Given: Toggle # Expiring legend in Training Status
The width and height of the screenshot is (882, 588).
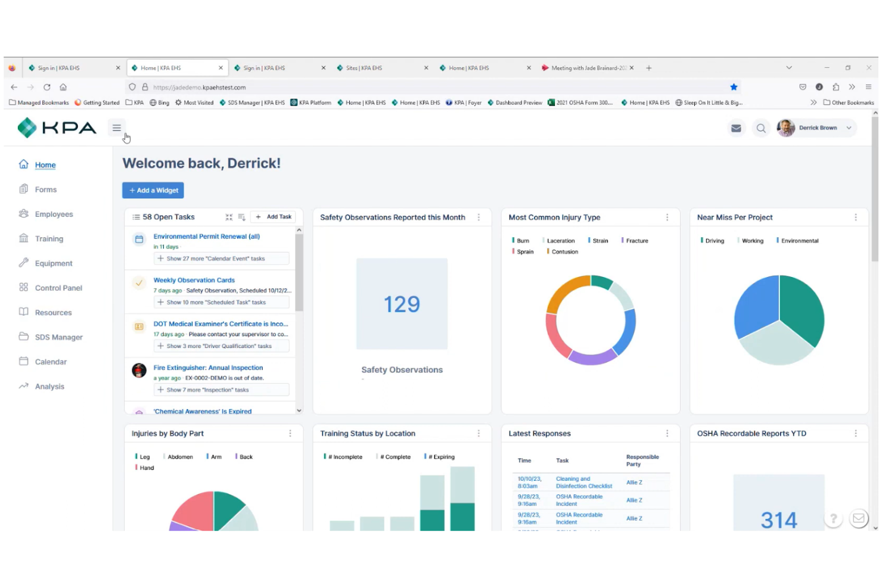Looking at the screenshot, I should click(440, 457).
